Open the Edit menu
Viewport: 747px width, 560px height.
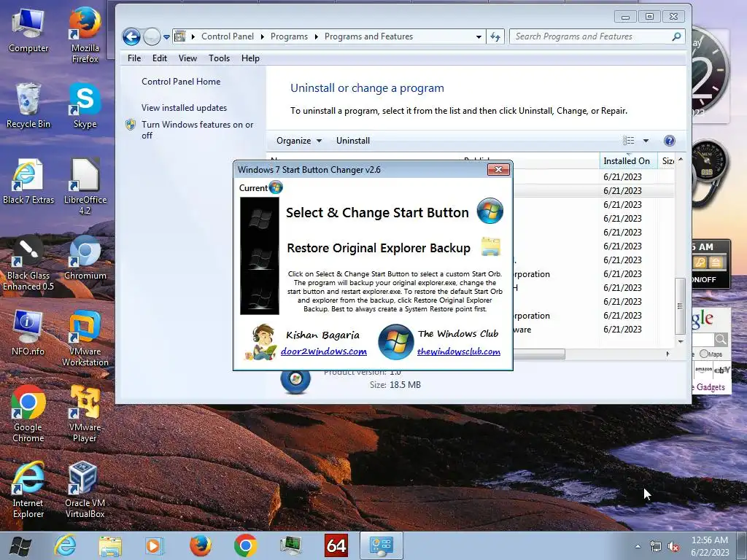(160, 58)
